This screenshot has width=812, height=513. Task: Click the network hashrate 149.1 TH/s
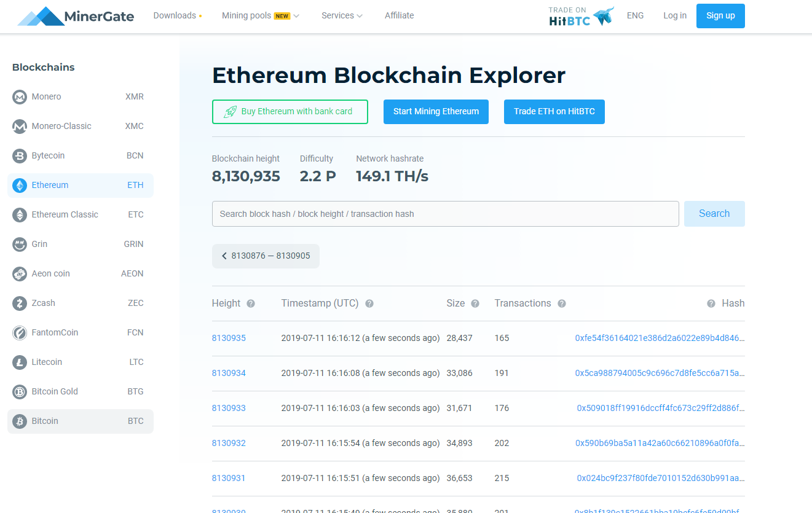[x=392, y=177]
